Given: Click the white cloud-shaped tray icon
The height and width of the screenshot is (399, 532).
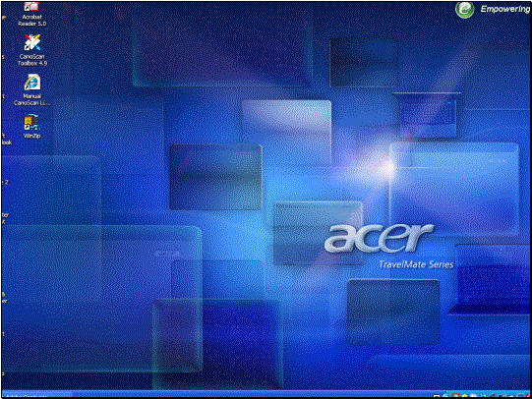Looking at the screenshot, I should coord(473,396).
